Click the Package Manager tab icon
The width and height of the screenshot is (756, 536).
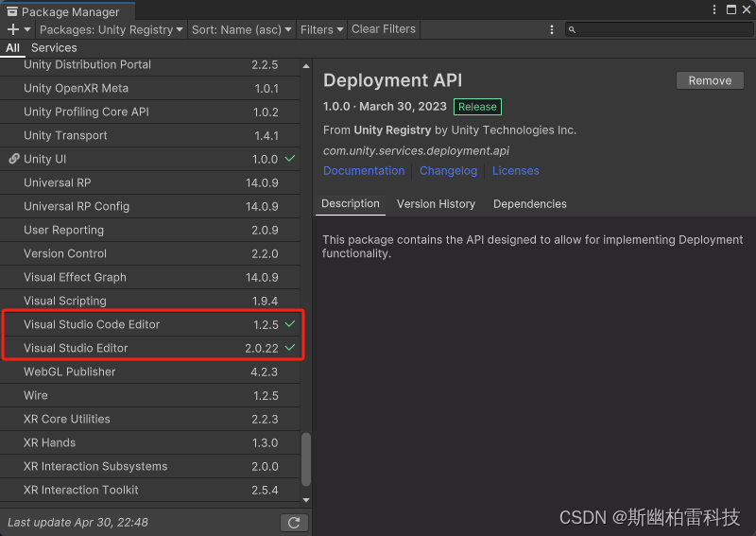(x=12, y=11)
